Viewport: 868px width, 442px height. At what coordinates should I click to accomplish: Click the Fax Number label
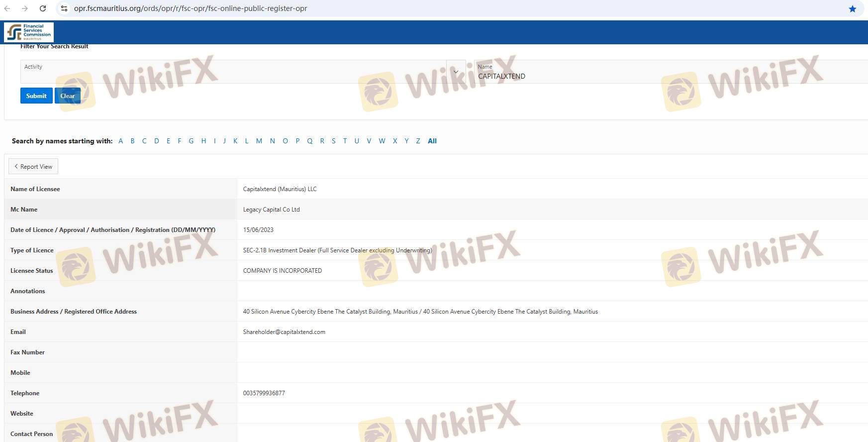[27, 352]
